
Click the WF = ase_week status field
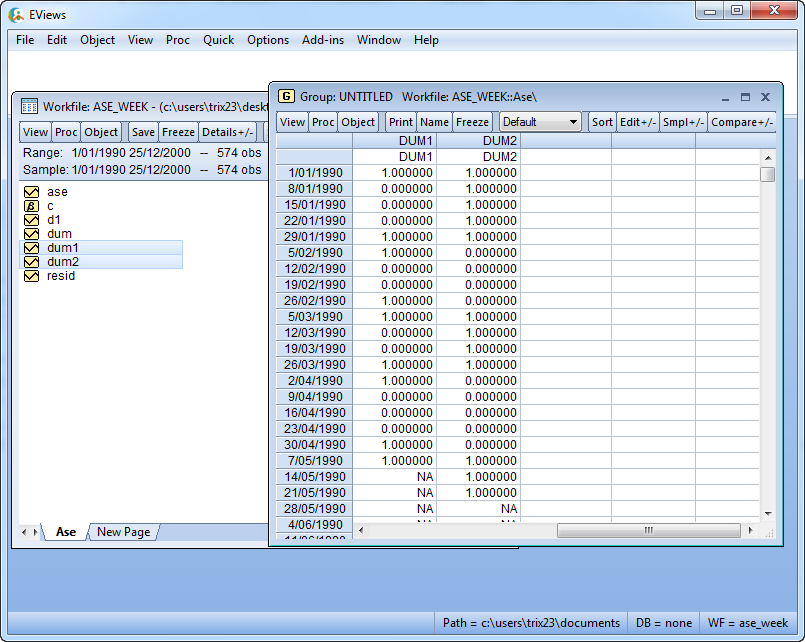coord(748,623)
